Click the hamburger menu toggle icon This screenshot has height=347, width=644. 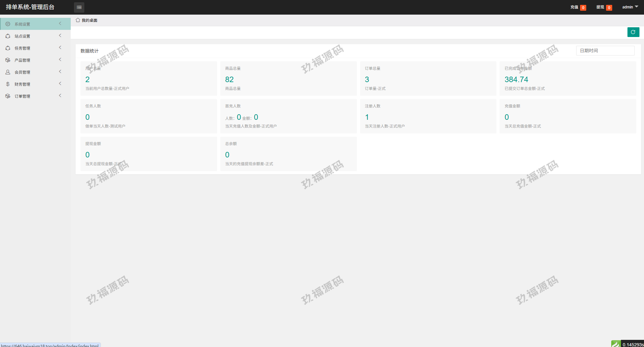(79, 7)
